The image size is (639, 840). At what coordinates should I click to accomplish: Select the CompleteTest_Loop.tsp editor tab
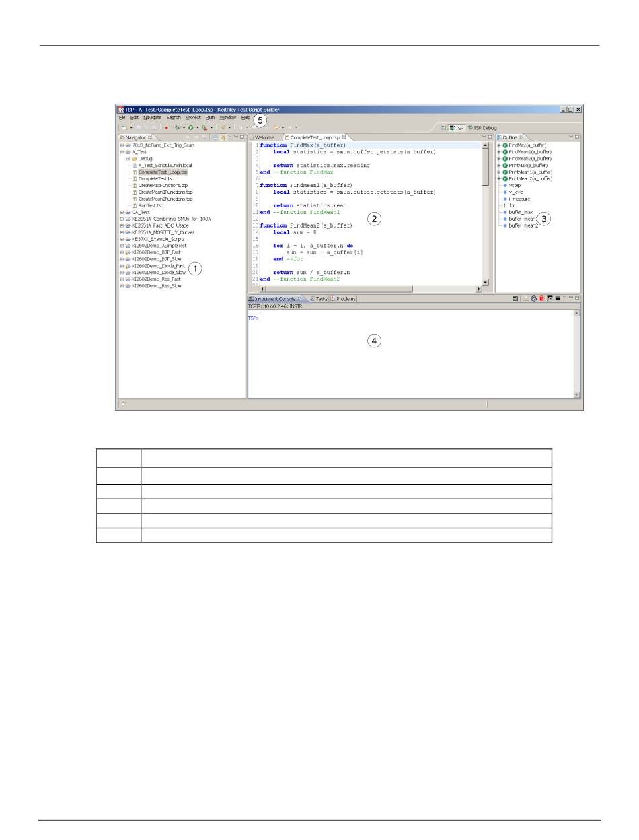click(x=315, y=137)
